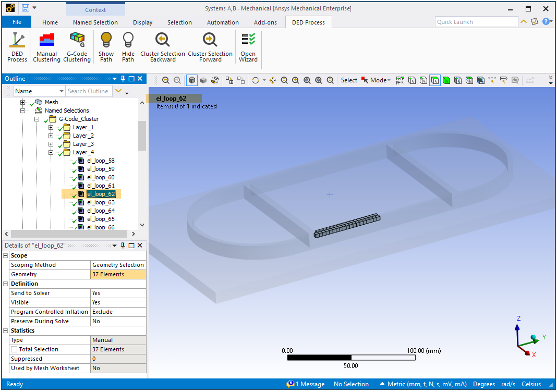This screenshot has height=392, width=557.
Task: Click the 1 Message status link
Action: [x=306, y=384]
